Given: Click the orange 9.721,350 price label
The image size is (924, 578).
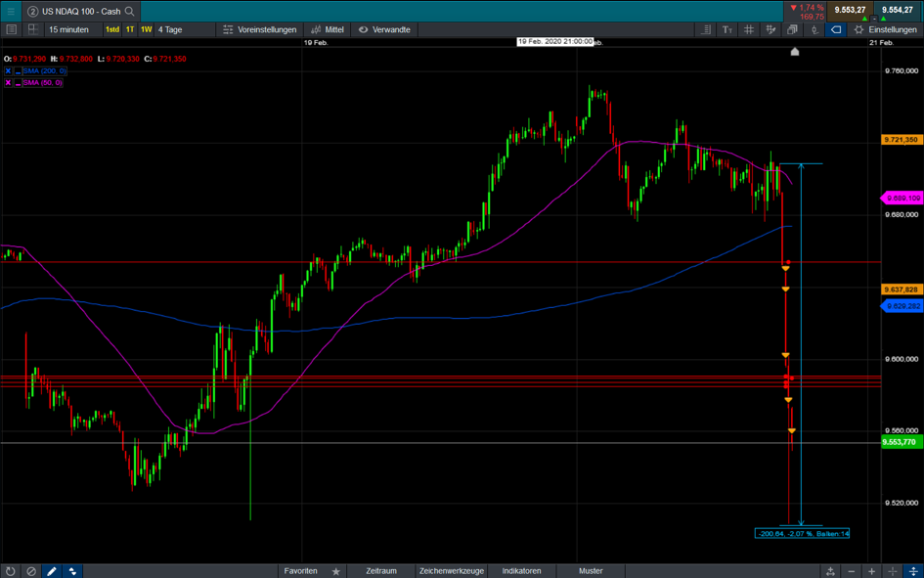Looking at the screenshot, I should point(902,140).
